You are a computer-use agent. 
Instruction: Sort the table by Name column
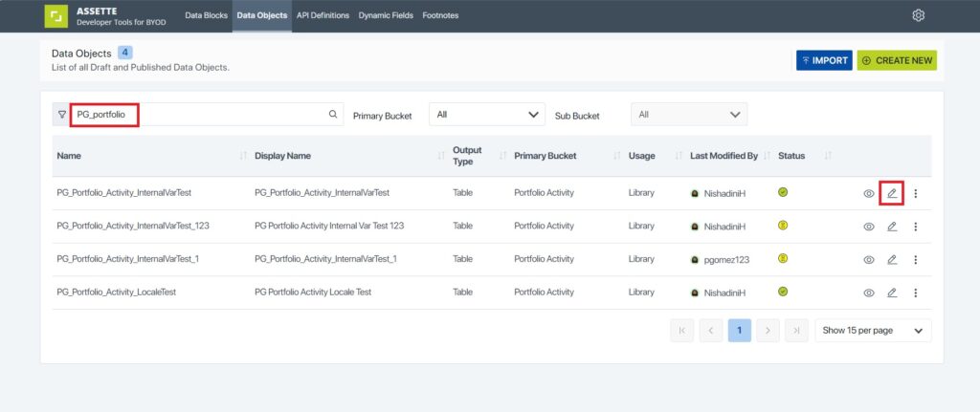pyautogui.click(x=243, y=156)
